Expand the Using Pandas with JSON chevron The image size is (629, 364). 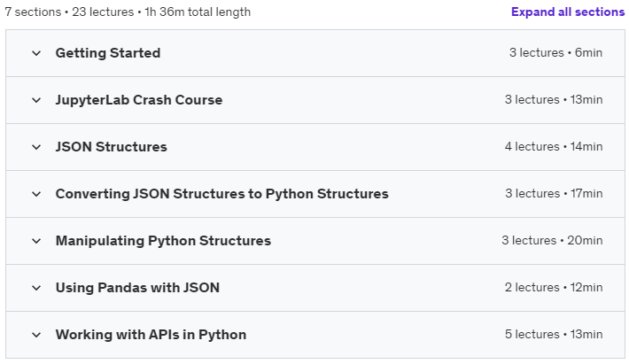point(36,288)
